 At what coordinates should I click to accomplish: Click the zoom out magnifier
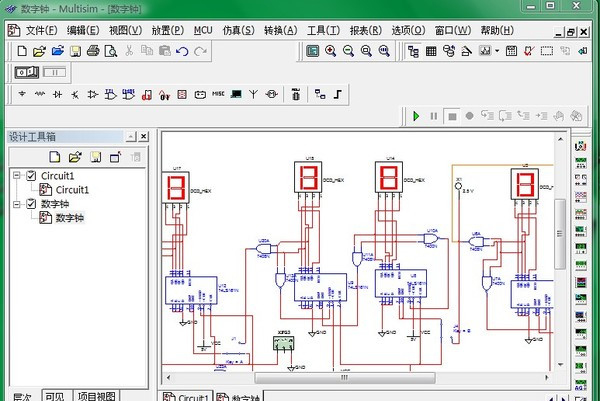348,51
